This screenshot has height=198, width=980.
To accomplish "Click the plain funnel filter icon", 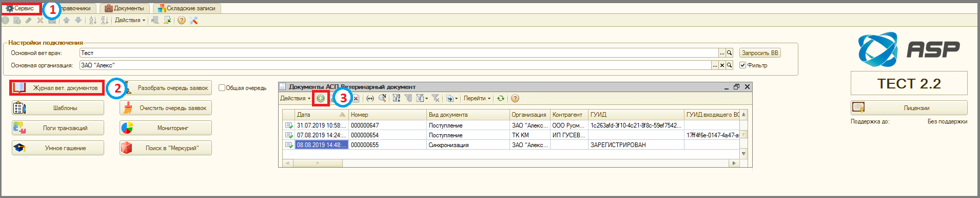I will 408,98.
